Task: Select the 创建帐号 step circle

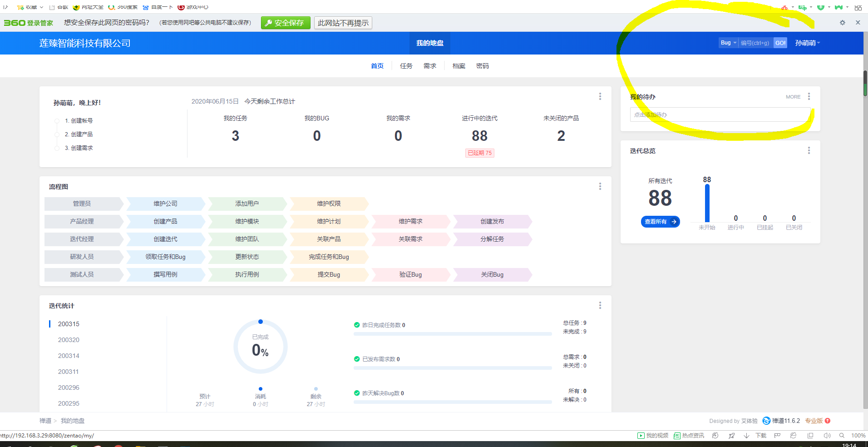Action: click(x=57, y=121)
